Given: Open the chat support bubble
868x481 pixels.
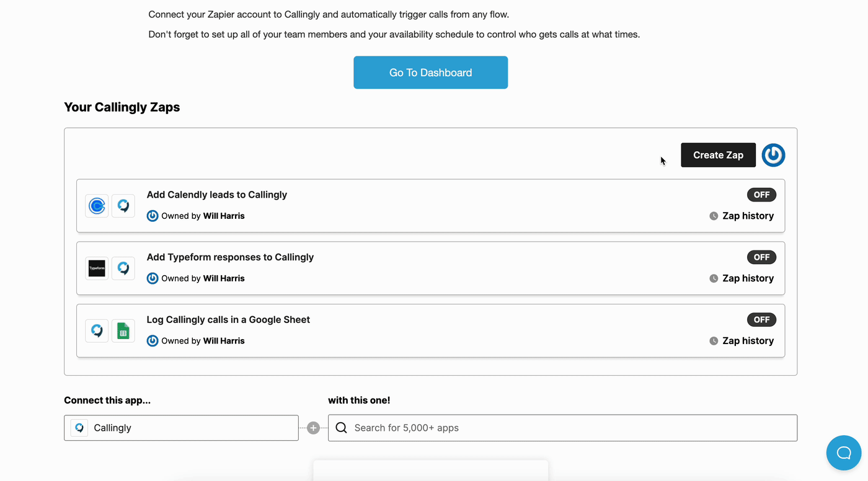Looking at the screenshot, I should tap(844, 452).
